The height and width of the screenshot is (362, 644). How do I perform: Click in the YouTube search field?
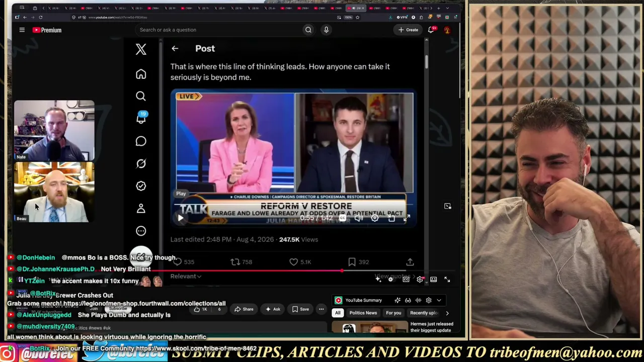219,30
